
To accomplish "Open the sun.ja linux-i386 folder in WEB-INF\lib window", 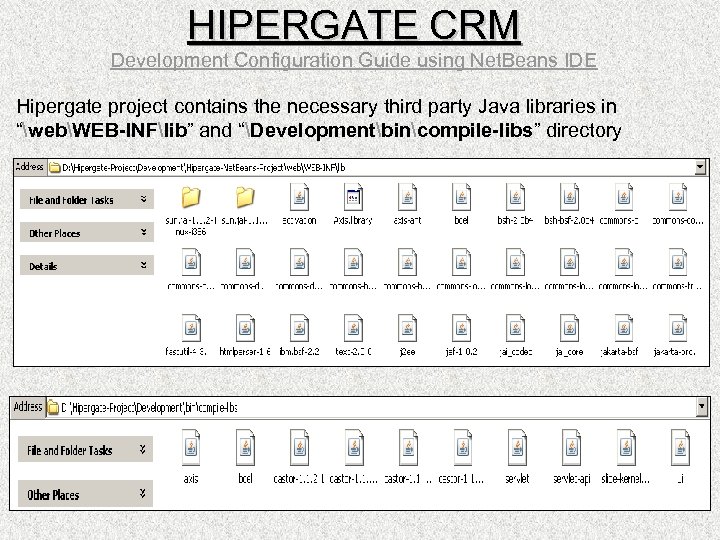I will point(191,197).
